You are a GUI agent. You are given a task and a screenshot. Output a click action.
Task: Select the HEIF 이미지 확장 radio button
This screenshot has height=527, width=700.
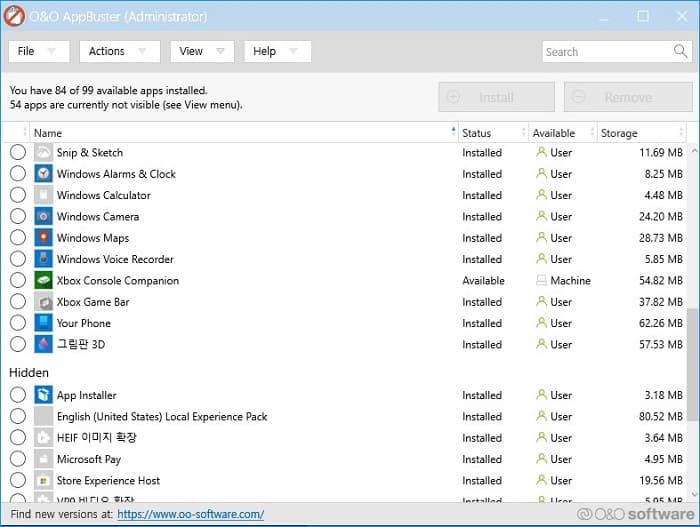coord(18,438)
